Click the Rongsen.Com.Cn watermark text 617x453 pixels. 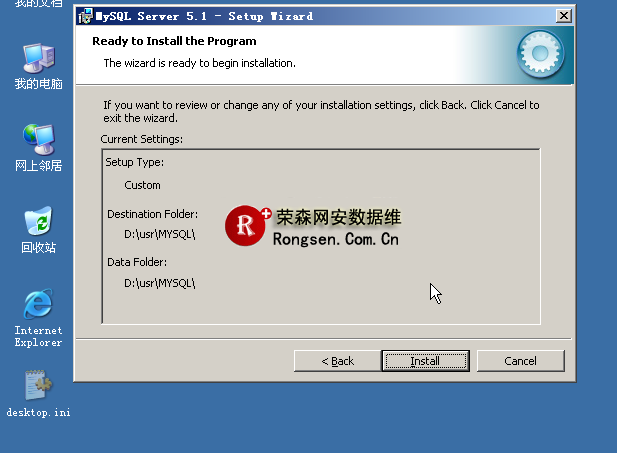pyautogui.click(x=335, y=239)
